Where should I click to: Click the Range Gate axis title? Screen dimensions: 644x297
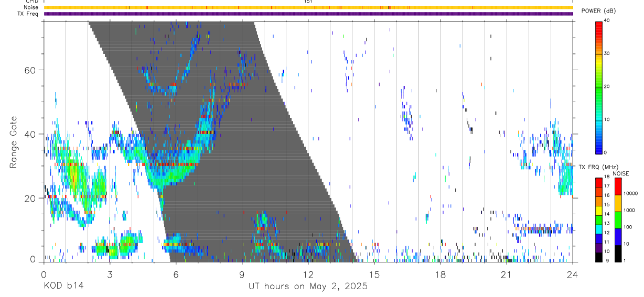(x=14, y=142)
